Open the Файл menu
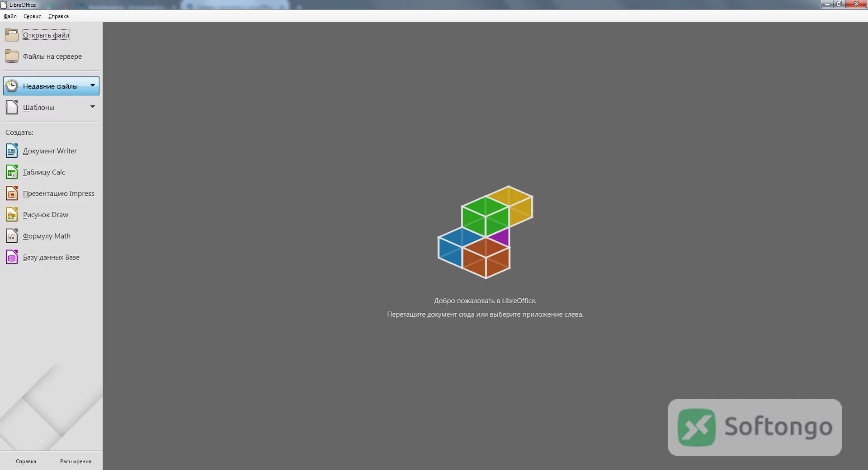 10,16
